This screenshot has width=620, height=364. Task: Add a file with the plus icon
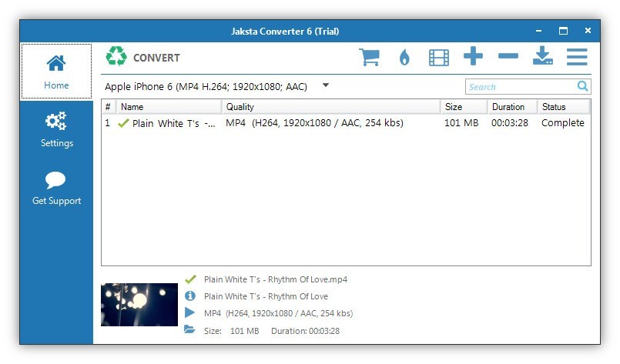(x=474, y=56)
